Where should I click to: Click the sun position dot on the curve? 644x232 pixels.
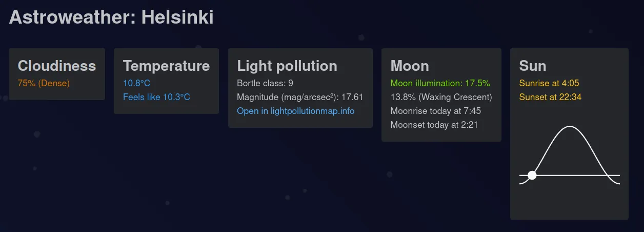point(532,175)
